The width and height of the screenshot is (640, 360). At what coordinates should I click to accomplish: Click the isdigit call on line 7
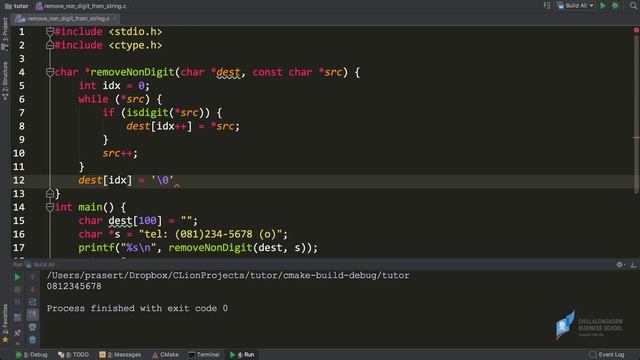pyautogui.click(x=147, y=113)
